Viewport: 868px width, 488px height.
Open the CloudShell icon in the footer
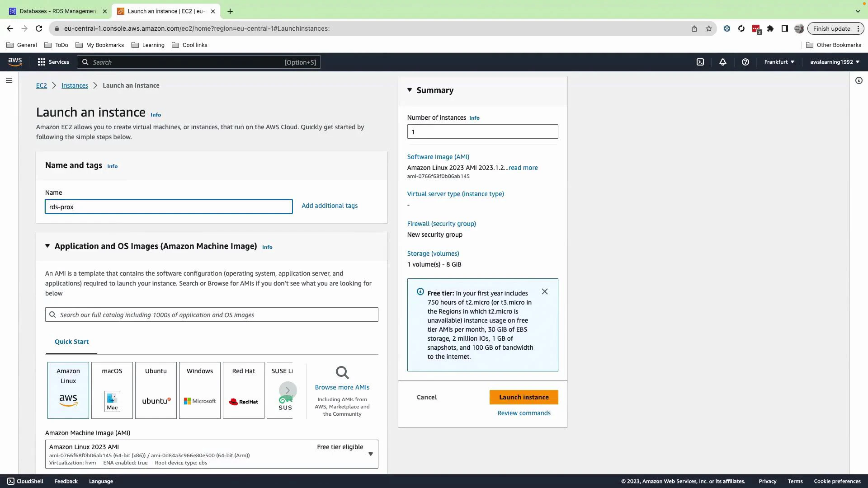pos(11,481)
